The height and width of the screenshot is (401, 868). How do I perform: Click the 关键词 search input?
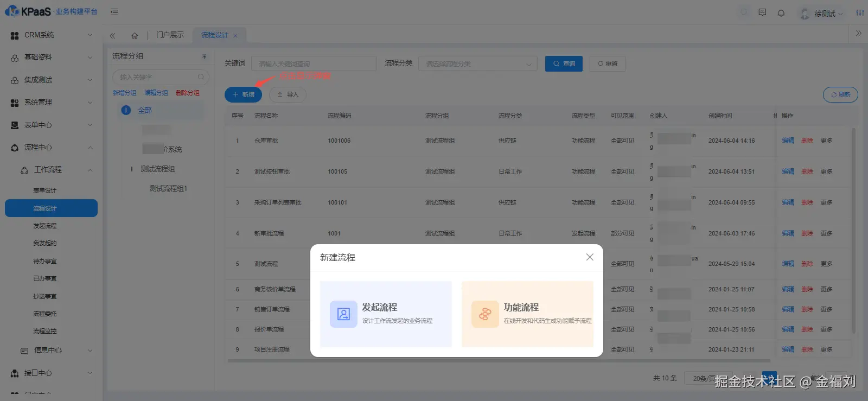coord(314,63)
